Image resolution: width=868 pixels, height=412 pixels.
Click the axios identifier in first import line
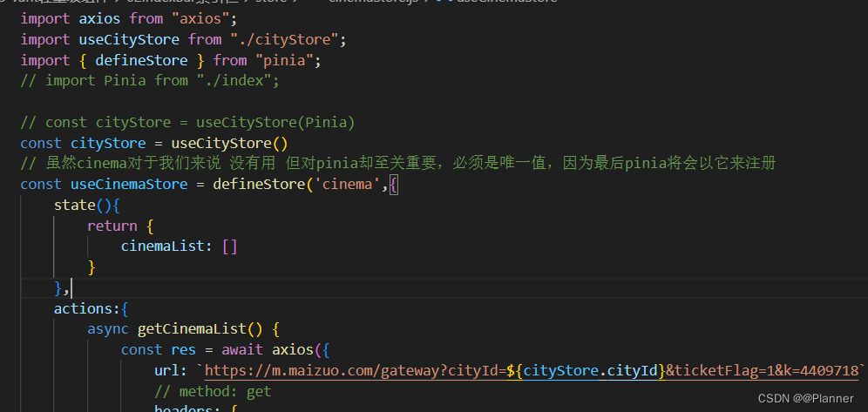(99, 19)
